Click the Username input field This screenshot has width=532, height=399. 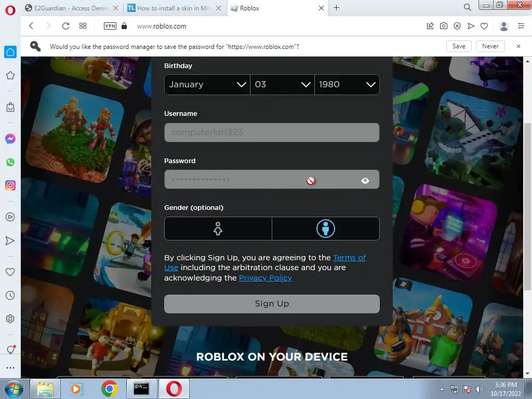pos(272,132)
